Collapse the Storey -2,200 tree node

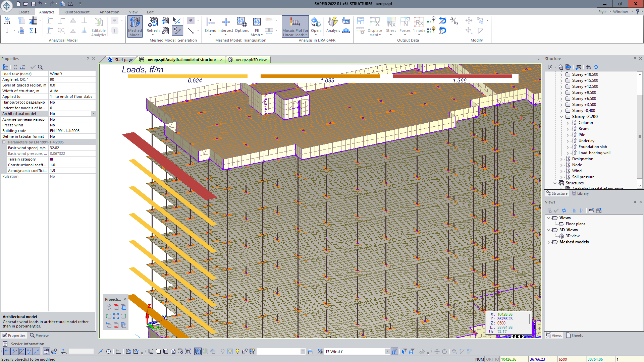pyautogui.click(x=561, y=117)
